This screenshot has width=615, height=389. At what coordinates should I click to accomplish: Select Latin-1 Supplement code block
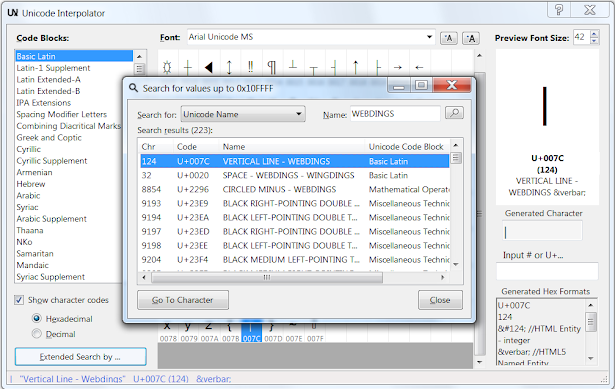(53, 68)
